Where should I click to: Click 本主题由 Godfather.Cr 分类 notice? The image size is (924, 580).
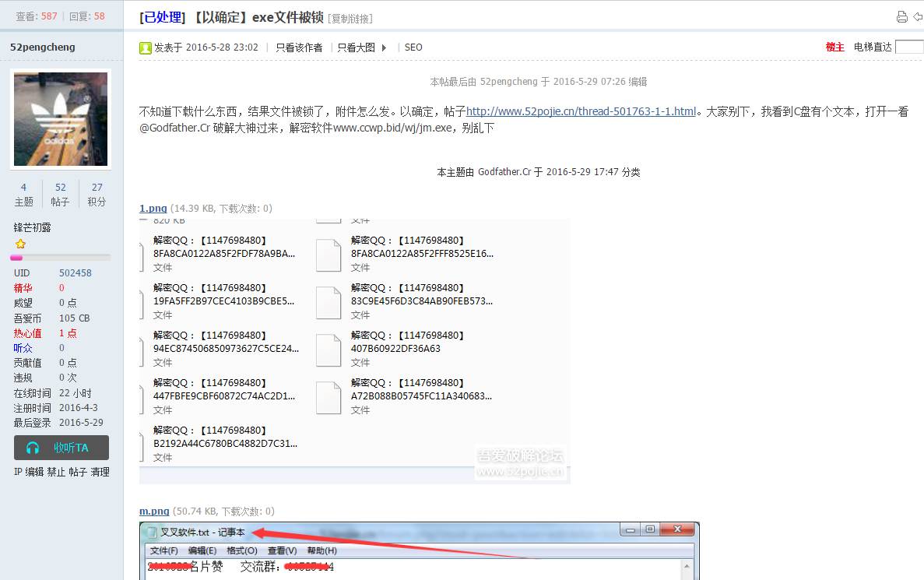click(539, 172)
